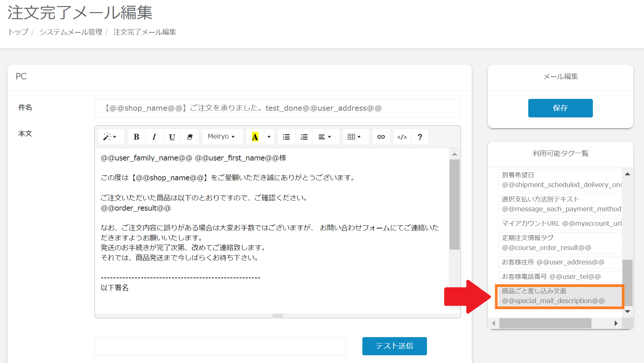Image resolution: width=644 pixels, height=363 pixels.
Task: Select the 商品ごと差し込み文面 tag entry
Action: point(559,296)
